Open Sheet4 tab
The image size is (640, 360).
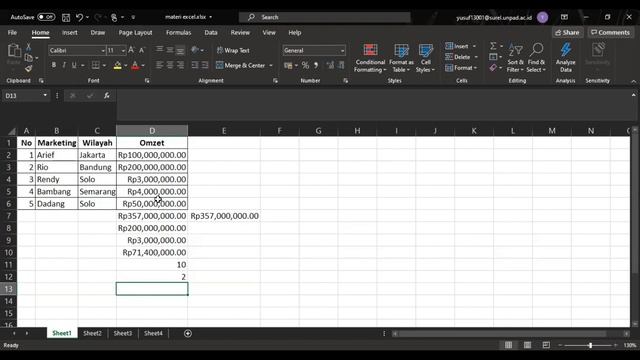[x=153, y=333]
